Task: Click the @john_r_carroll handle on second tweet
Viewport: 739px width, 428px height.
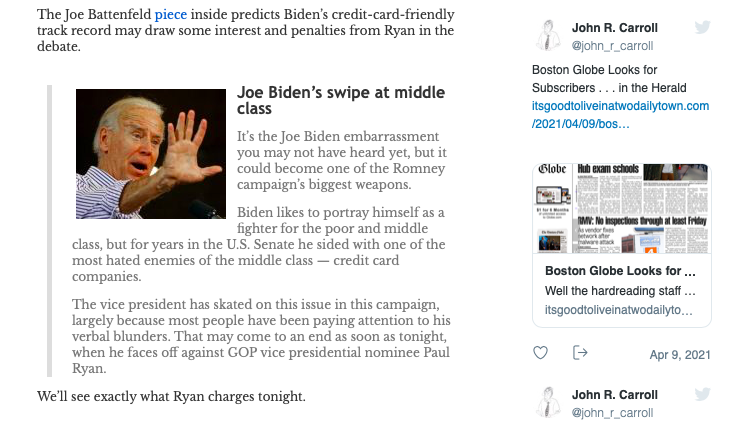Action: (612, 412)
